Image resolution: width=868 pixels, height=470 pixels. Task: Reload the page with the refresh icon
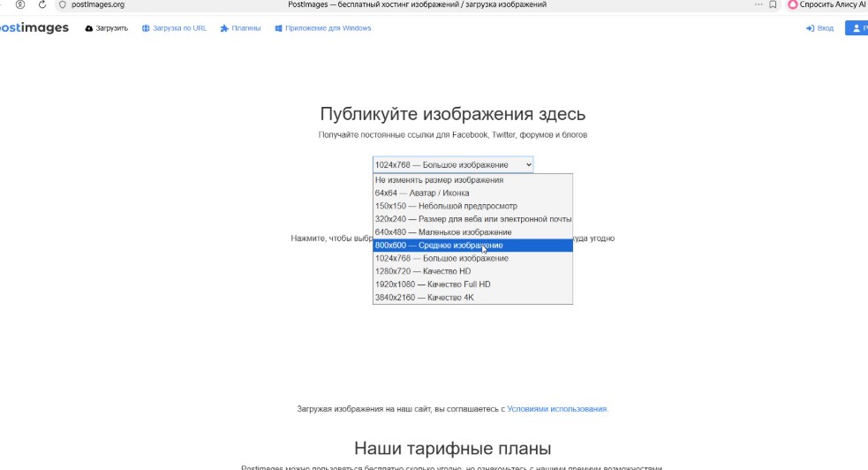pos(42,4)
